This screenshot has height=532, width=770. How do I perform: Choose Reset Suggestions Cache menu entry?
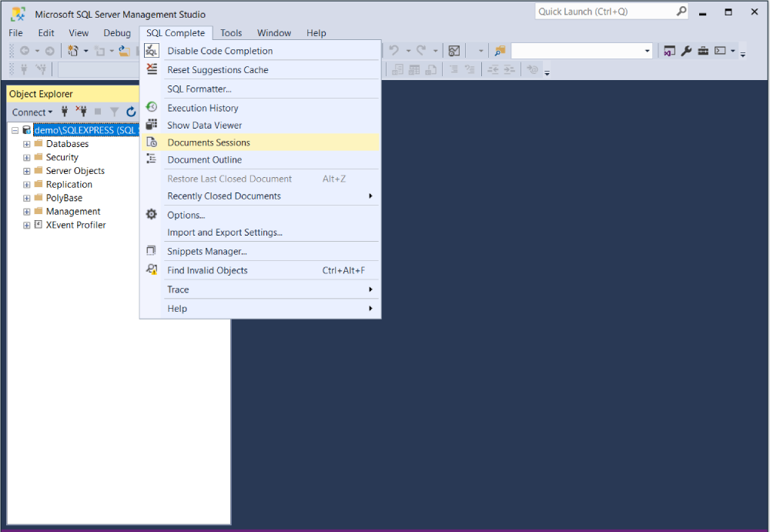coord(260,70)
